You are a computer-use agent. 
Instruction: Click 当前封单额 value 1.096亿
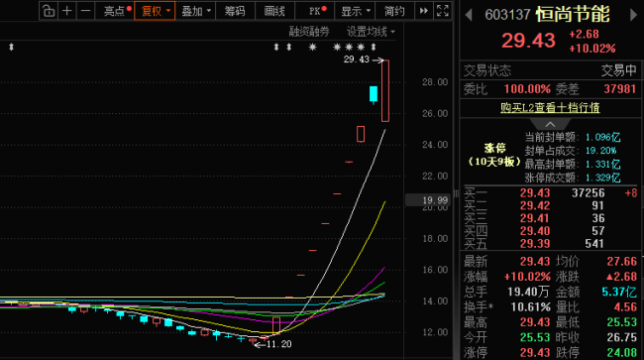(603, 137)
